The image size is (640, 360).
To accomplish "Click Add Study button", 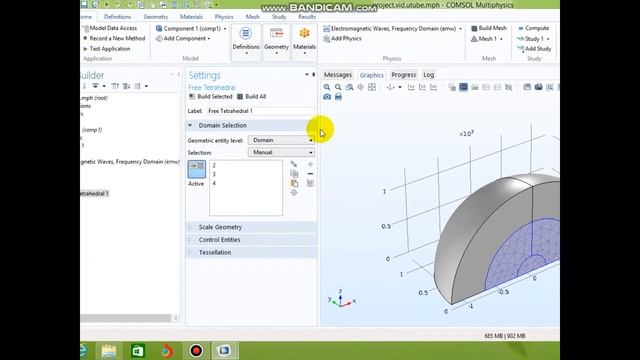I will coord(534,49).
